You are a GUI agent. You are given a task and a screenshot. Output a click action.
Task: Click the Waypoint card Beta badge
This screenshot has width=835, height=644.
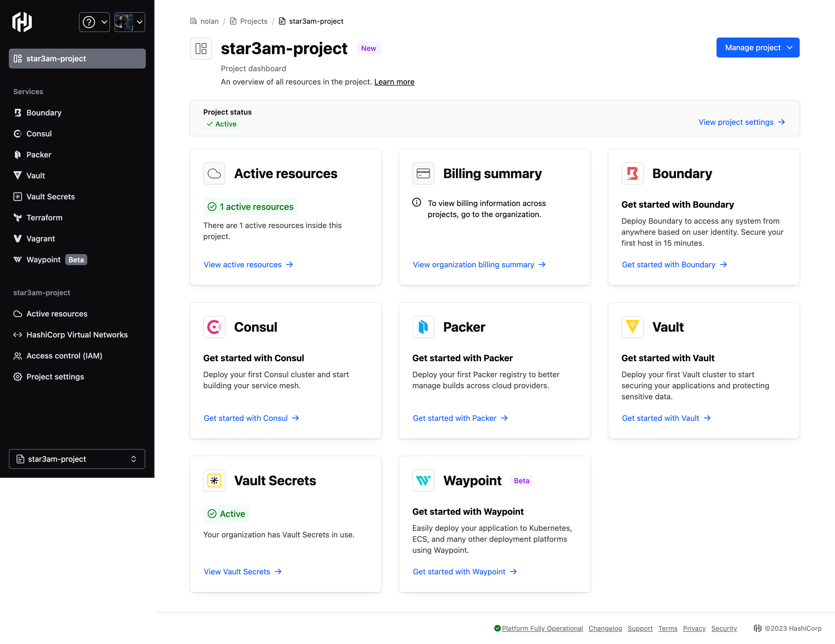tap(522, 481)
